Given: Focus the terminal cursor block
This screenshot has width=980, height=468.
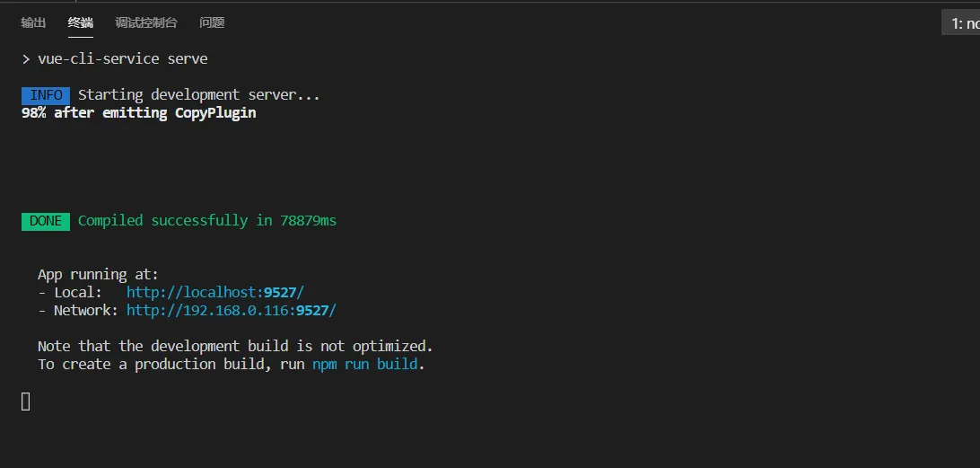Looking at the screenshot, I should pyautogui.click(x=26, y=401).
